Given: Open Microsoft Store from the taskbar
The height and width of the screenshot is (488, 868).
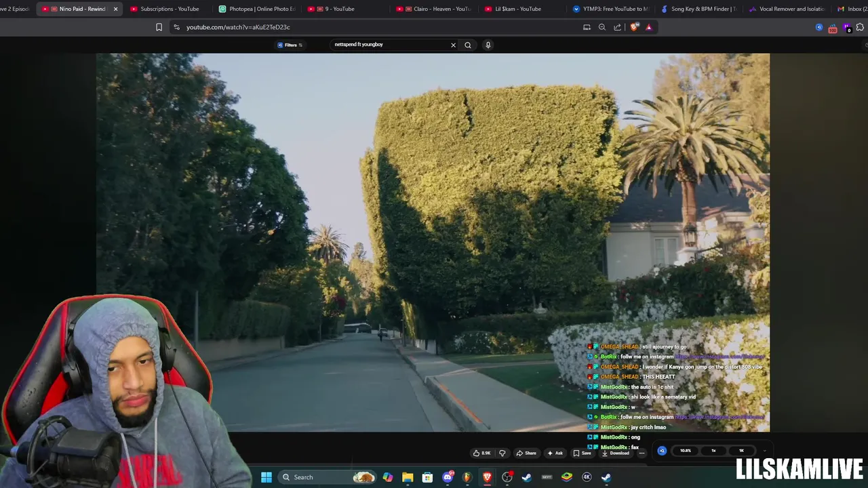Looking at the screenshot, I should [x=427, y=477].
